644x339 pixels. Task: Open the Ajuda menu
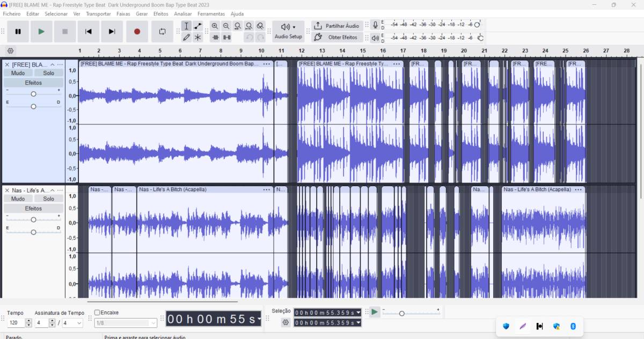(x=237, y=14)
